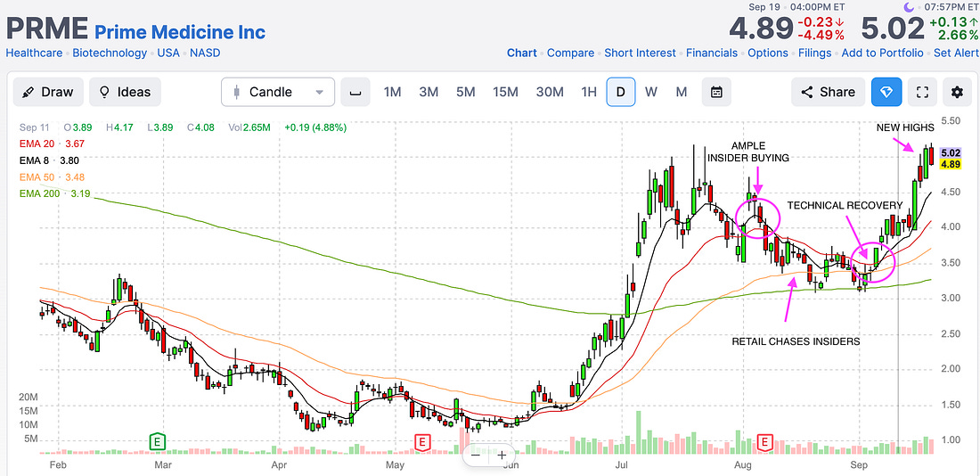Click the PRME ticker symbol heading
980x476 pixels.
click(x=47, y=29)
